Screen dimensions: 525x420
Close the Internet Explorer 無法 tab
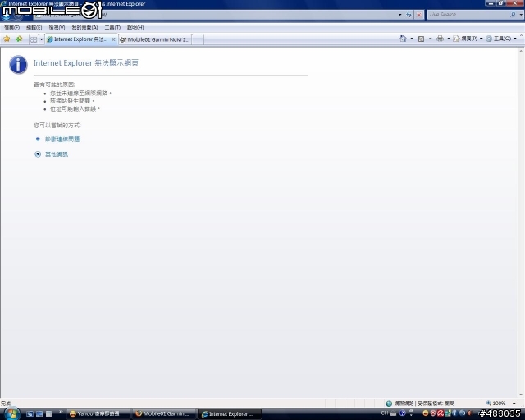pyautogui.click(x=113, y=39)
